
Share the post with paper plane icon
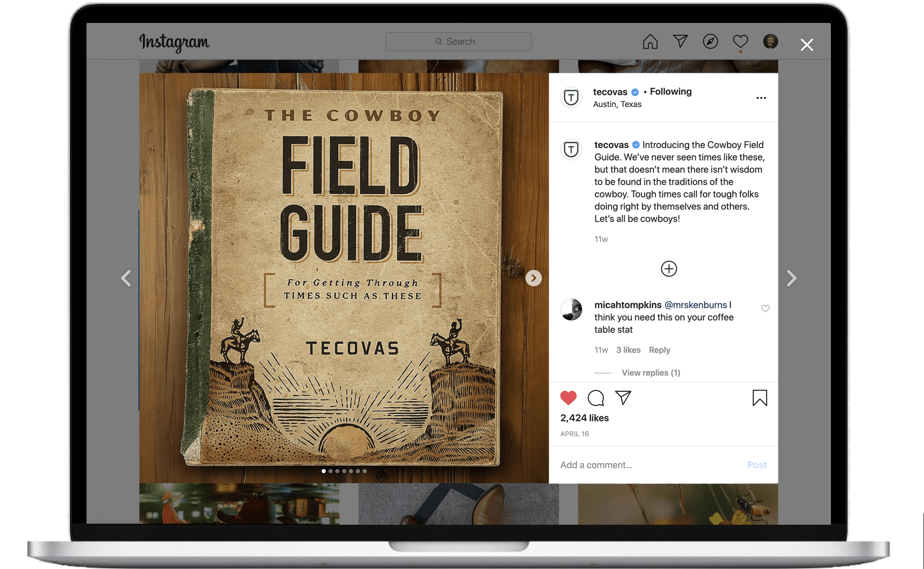623,397
